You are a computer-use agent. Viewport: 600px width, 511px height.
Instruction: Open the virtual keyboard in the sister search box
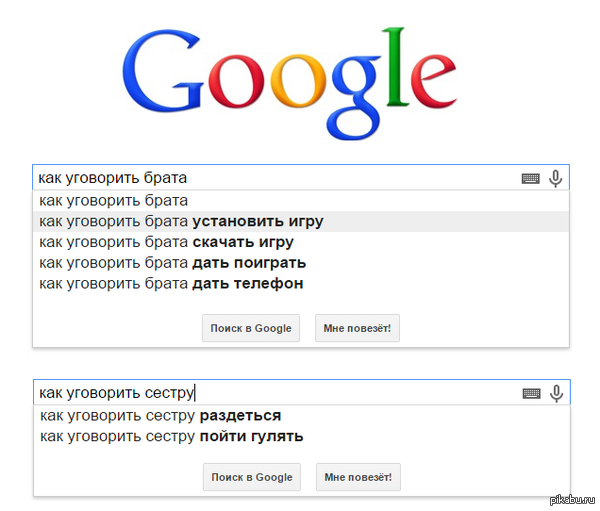[x=531, y=393]
